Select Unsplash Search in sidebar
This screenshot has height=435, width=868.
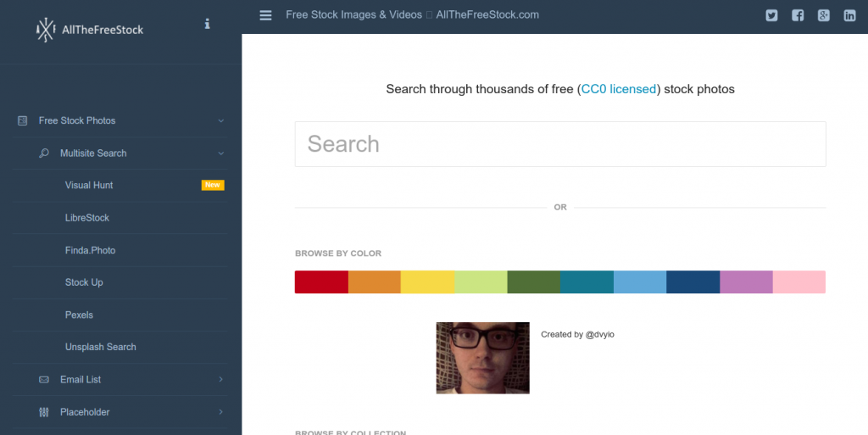click(100, 347)
